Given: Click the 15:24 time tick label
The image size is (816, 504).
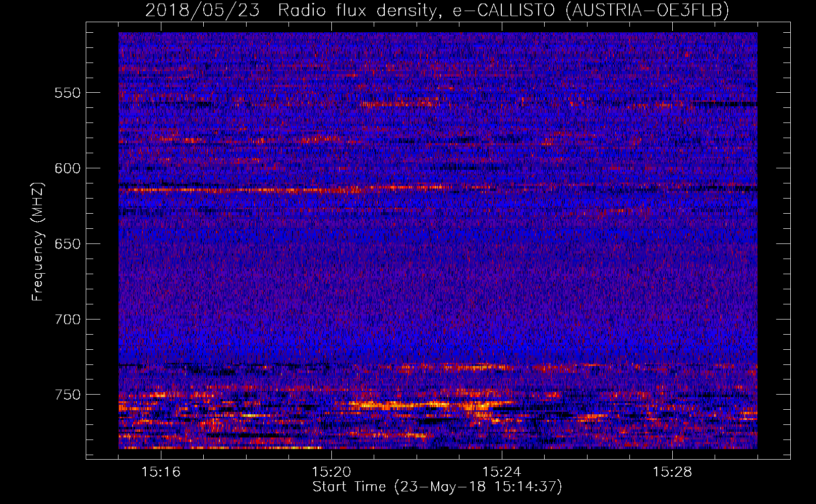Looking at the screenshot, I should [502, 472].
